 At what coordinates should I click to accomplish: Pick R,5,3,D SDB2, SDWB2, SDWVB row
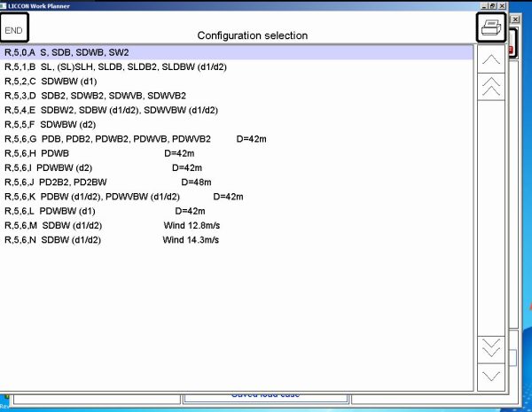(237, 96)
